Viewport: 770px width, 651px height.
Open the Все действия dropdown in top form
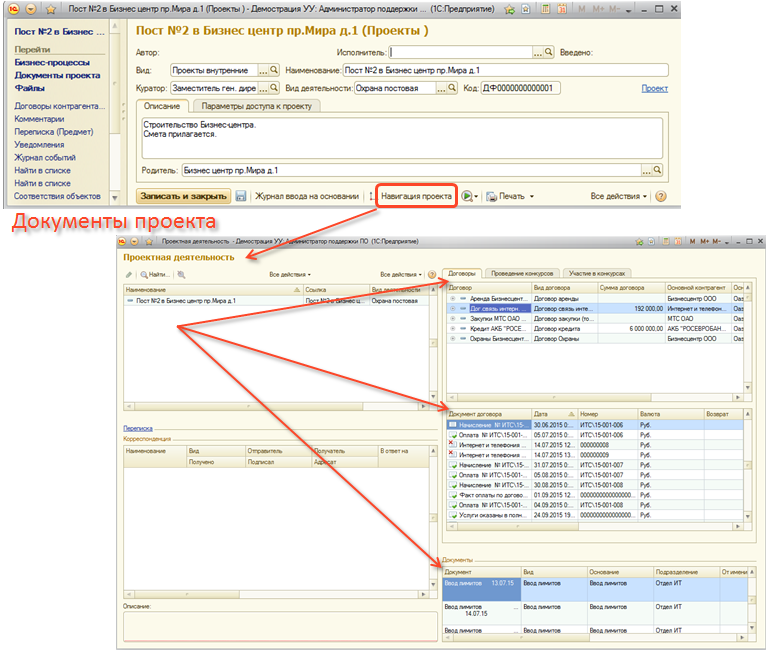click(x=619, y=196)
